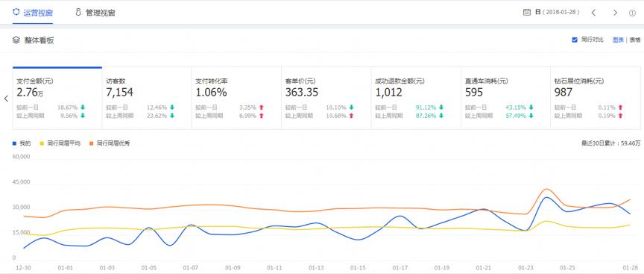This screenshot has height=274, width=644.
Task: Toggle 同行同层优秀 legend series
Action: click(110, 143)
